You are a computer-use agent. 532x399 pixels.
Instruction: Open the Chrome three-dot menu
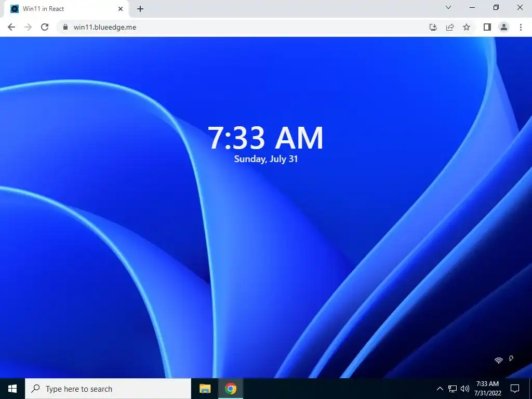coord(521,27)
